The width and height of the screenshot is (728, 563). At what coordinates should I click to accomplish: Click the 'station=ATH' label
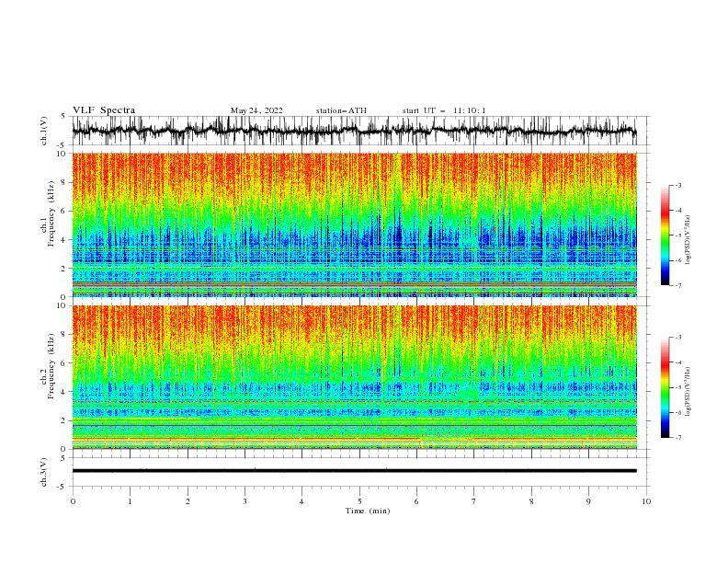pyautogui.click(x=341, y=110)
